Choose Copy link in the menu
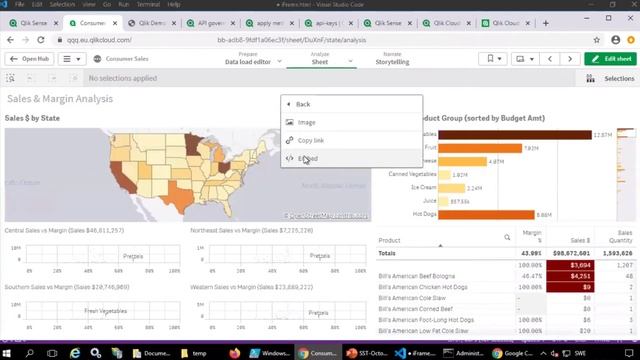The width and height of the screenshot is (640, 360). point(351,140)
